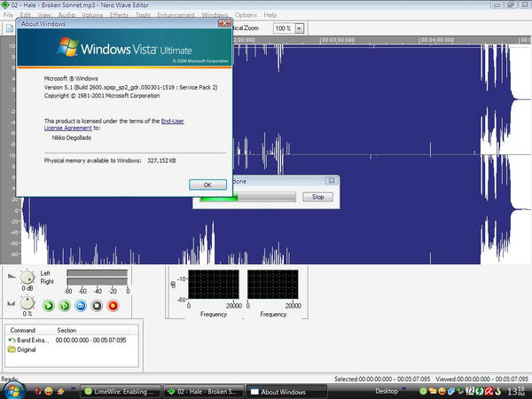Screen dimensions: 532x399
Task: Click Stop in the processing dialog
Action: click(317, 197)
